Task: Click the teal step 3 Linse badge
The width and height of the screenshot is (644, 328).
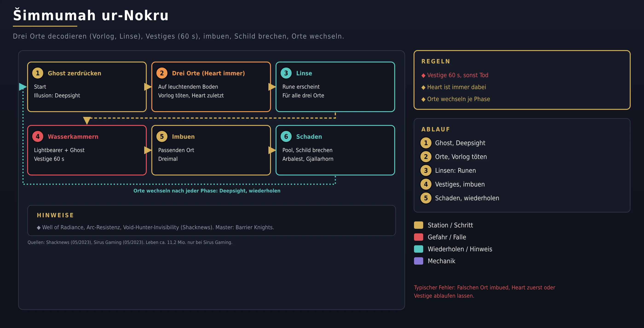Action: (286, 73)
